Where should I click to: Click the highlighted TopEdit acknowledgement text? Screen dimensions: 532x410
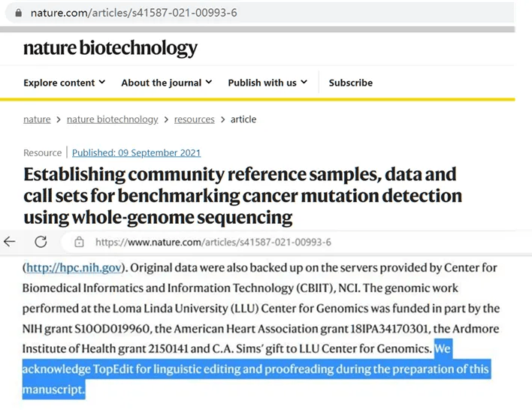[x=255, y=369]
